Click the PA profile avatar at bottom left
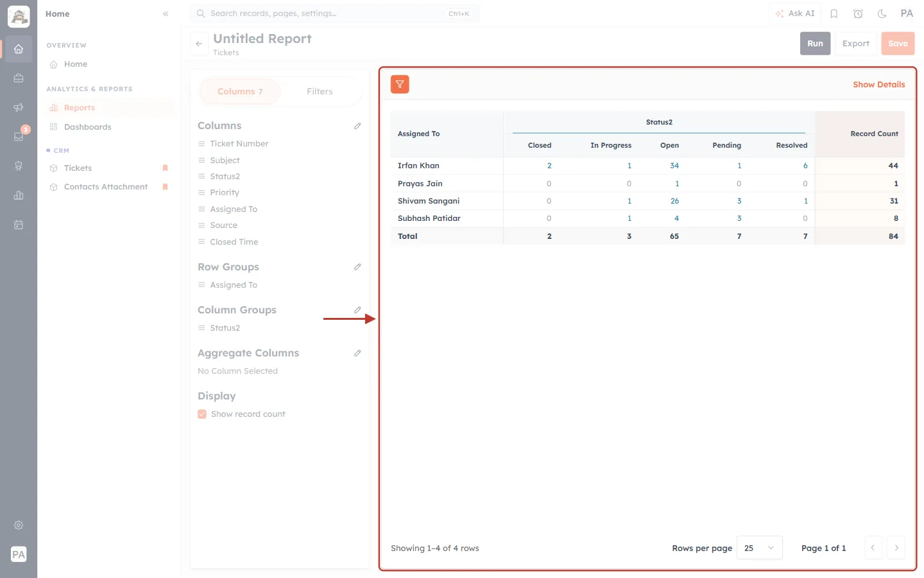 coord(19,554)
